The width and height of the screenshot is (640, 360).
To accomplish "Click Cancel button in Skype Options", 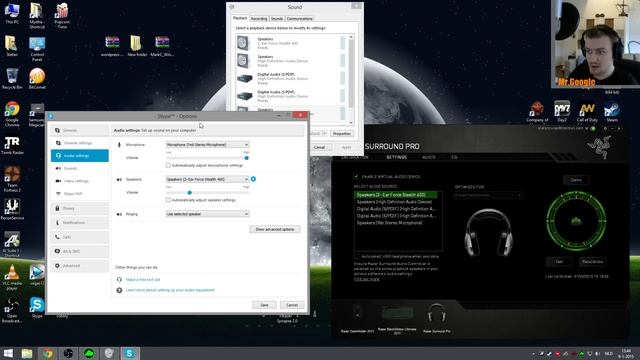I will [292, 305].
